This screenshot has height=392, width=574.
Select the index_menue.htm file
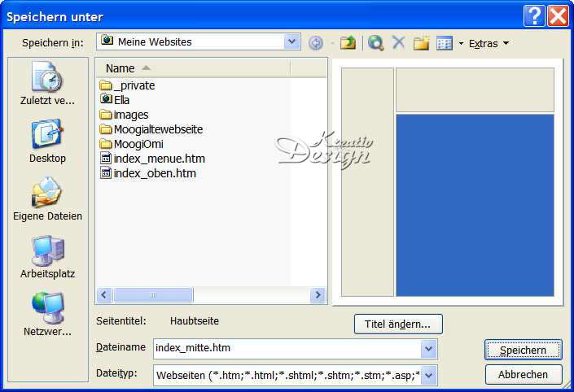click(x=152, y=159)
